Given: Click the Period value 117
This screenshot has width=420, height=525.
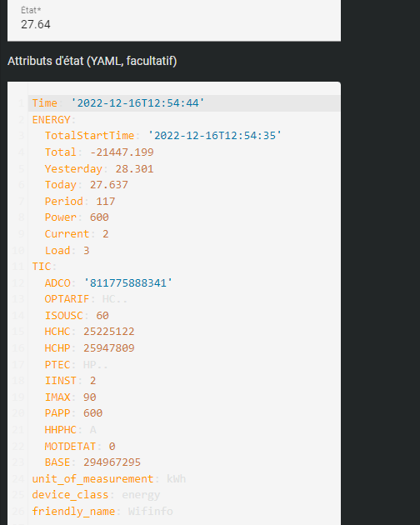Looking at the screenshot, I should click(x=106, y=201).
